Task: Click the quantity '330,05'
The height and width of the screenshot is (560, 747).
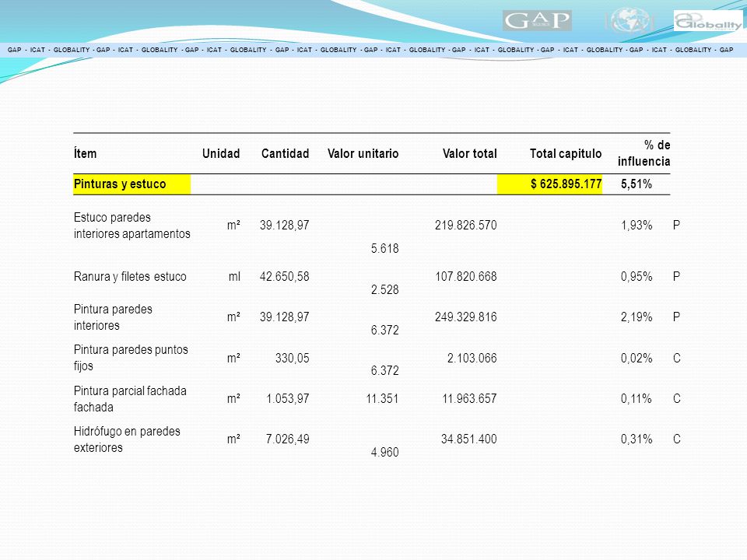Action: coord(293,358)
